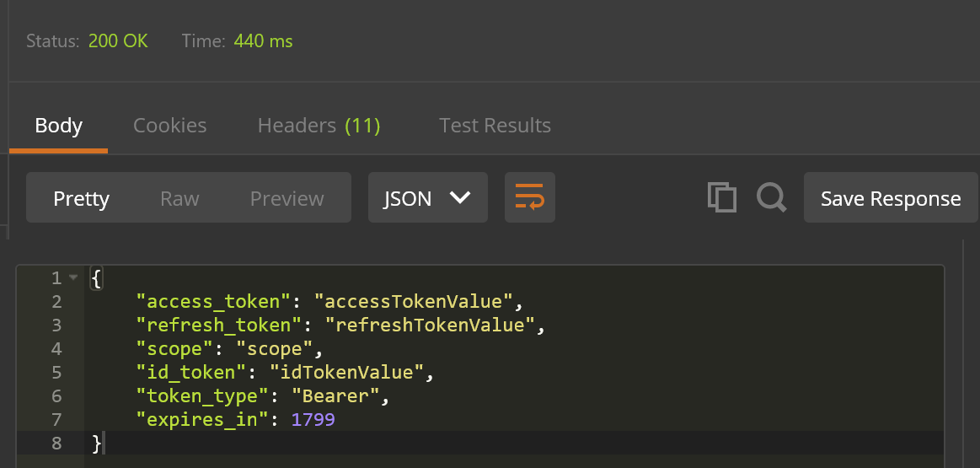
Task: Switch to the Body tab
Action: tap(58, 126)
